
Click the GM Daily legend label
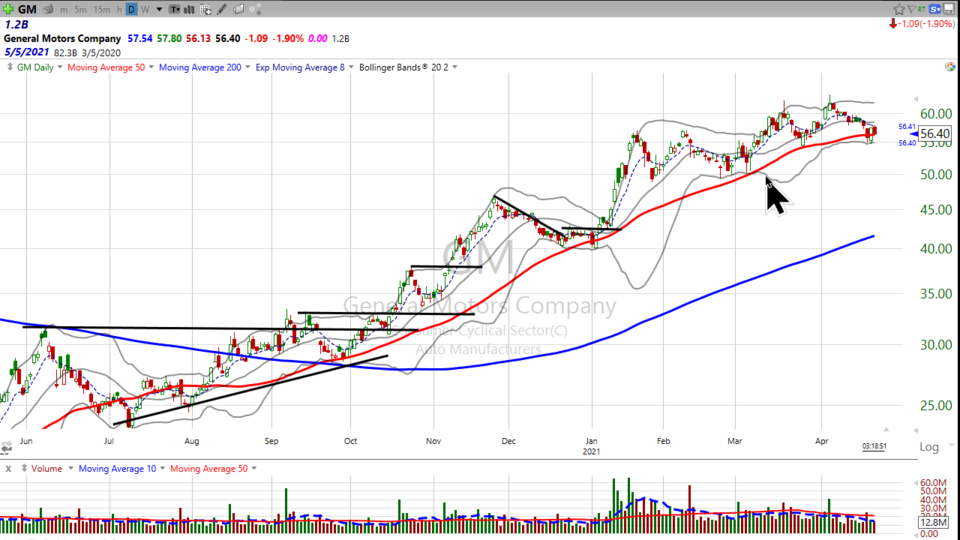[x=36, y=67]
